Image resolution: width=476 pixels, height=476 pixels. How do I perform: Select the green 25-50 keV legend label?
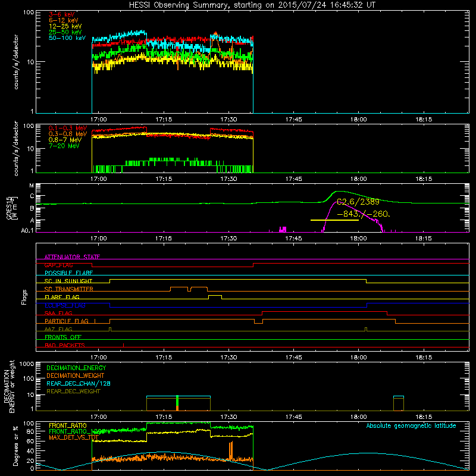pos(65,32)
